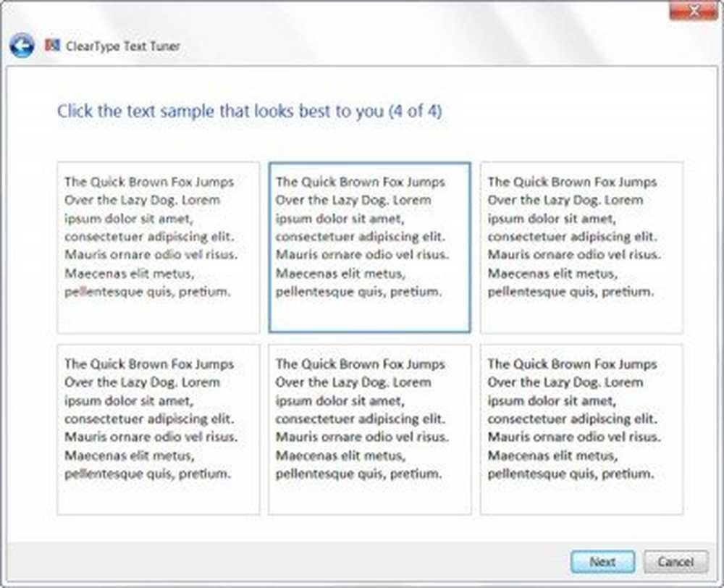Pick the bottom-right text sample
724x588 pixels.
coord(581,429)
